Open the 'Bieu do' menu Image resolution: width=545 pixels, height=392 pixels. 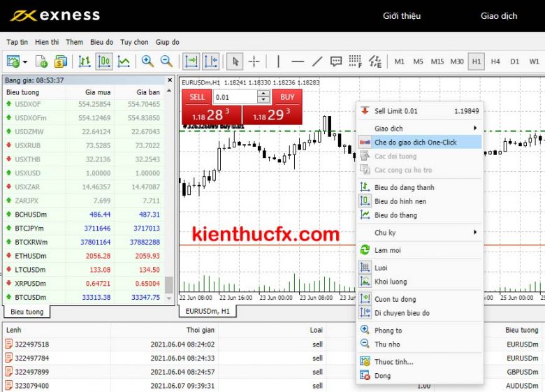[101, 42]
